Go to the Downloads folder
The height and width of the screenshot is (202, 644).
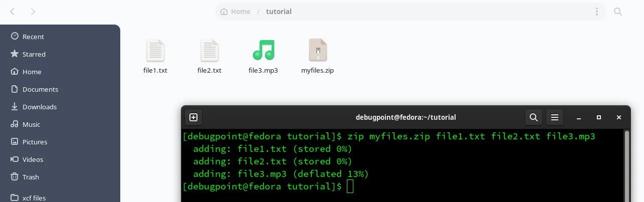coord(39,107)
